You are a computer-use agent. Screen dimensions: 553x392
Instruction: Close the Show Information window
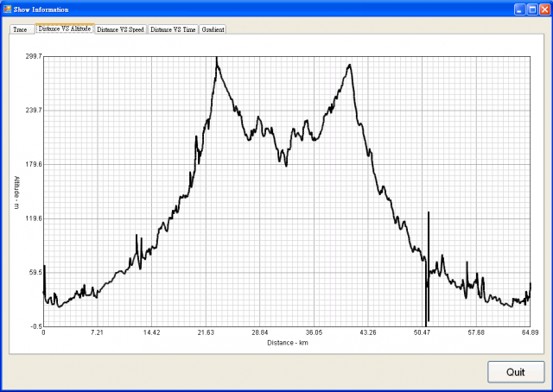(x=544, y=9)
